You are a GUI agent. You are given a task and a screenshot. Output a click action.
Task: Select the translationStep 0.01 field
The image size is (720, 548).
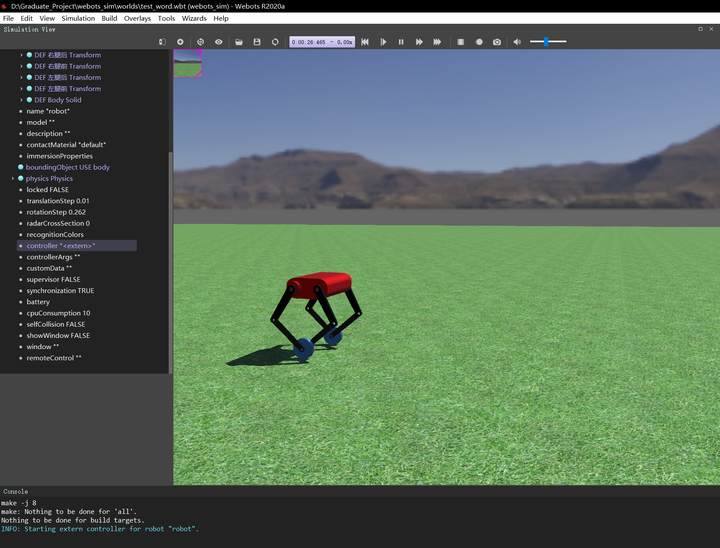58,201
